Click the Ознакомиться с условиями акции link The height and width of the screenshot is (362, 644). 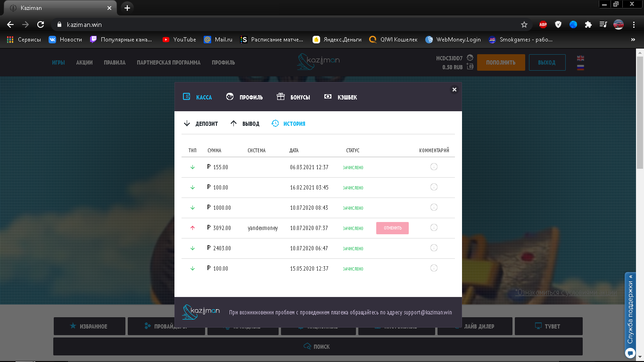pos(566,292)
